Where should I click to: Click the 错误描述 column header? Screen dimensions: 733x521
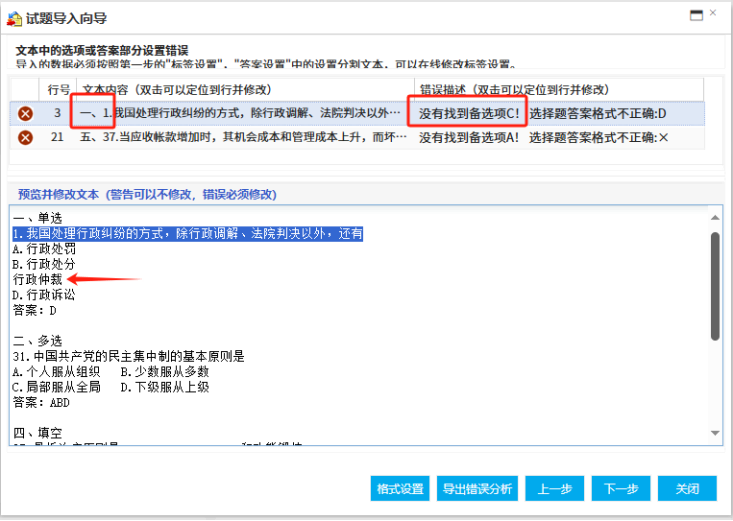point(513,89)
